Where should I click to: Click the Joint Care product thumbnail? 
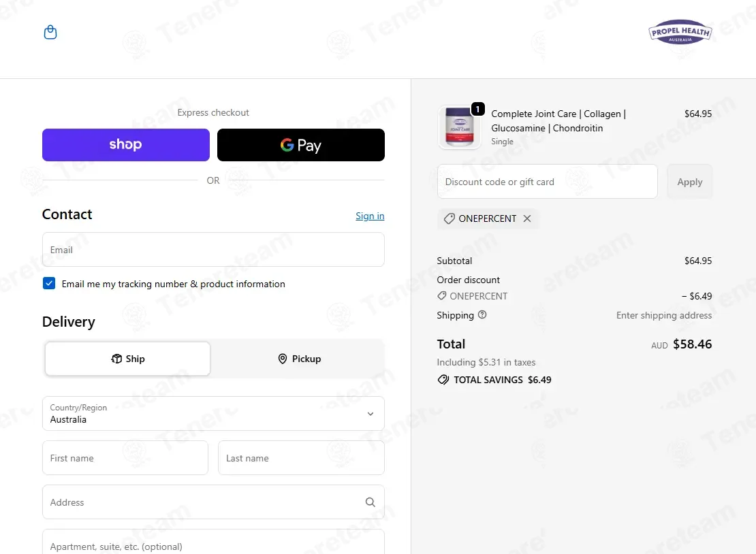point(460,127)
